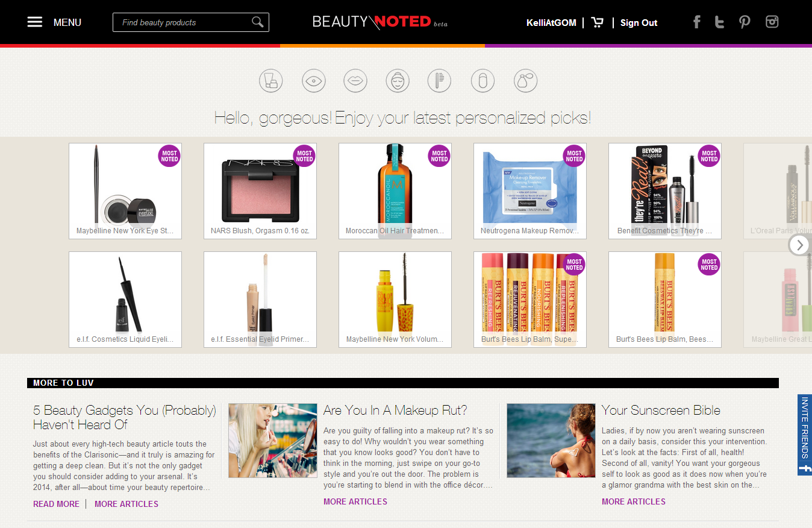Visit the Facebook page icon
812x528 pixels.
pyautogui.click(x=697, y=22)
